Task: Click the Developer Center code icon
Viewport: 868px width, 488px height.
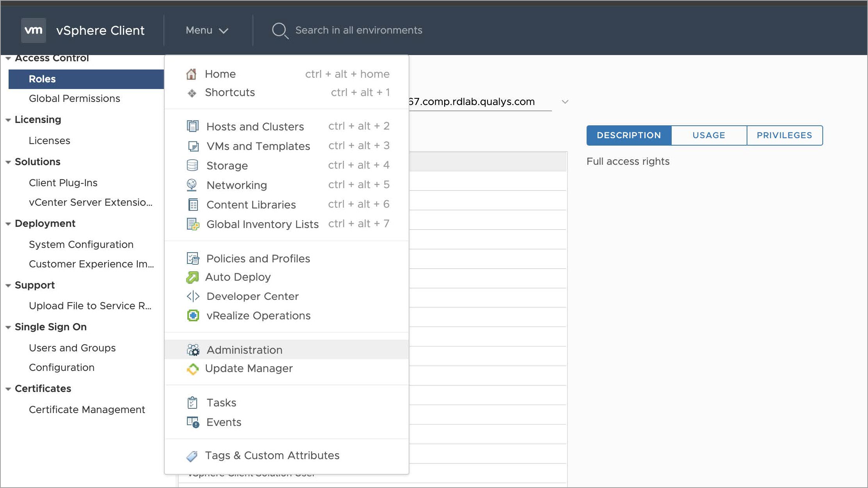Action: click(x=193, y=296)
